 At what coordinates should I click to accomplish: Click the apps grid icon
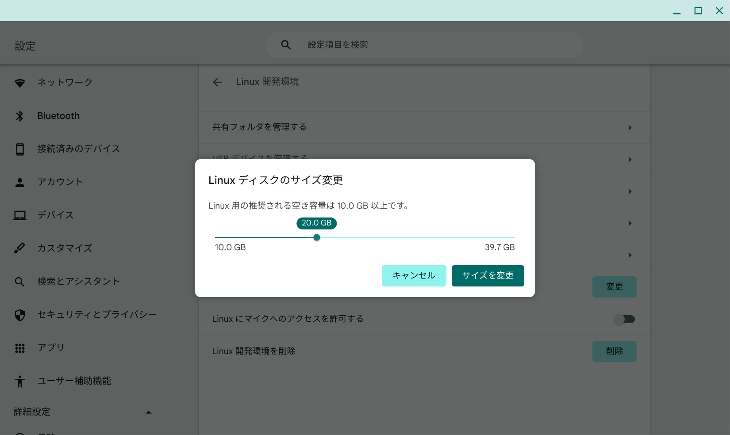pyautogui.click(x=20, y=348)
